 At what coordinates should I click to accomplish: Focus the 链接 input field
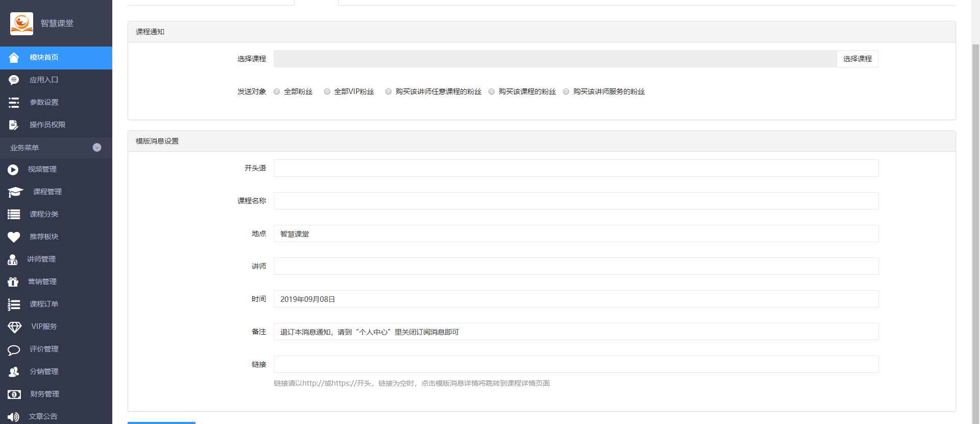click(x=576, y=364)
